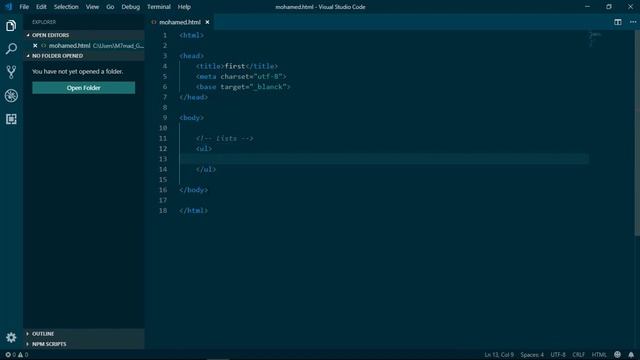
Task: Click the feedback smiley icon
Action: [x=617, y=355]
